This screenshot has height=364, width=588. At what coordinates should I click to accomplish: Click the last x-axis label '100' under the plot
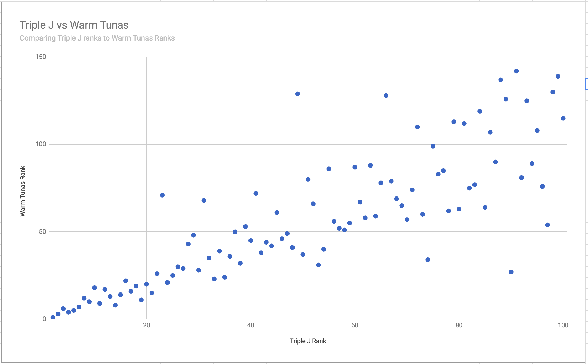point(563,325)
